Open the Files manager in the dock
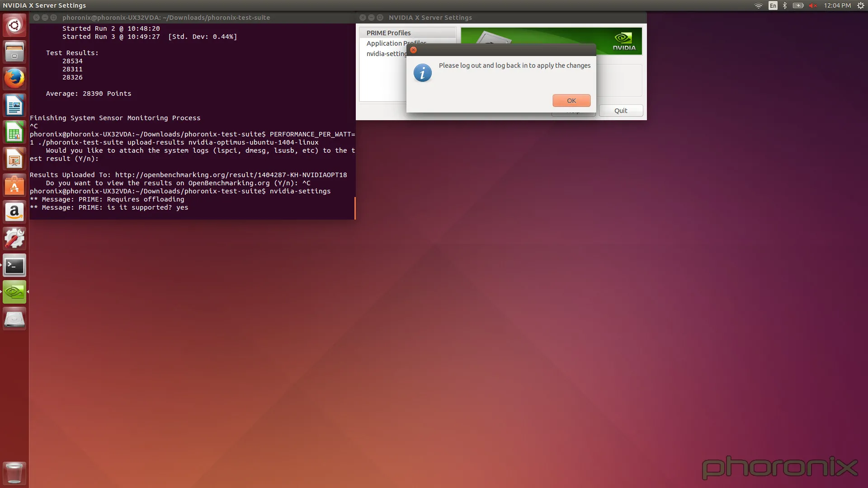The width and height of the screenshot is (868, 488). [14, 52]
